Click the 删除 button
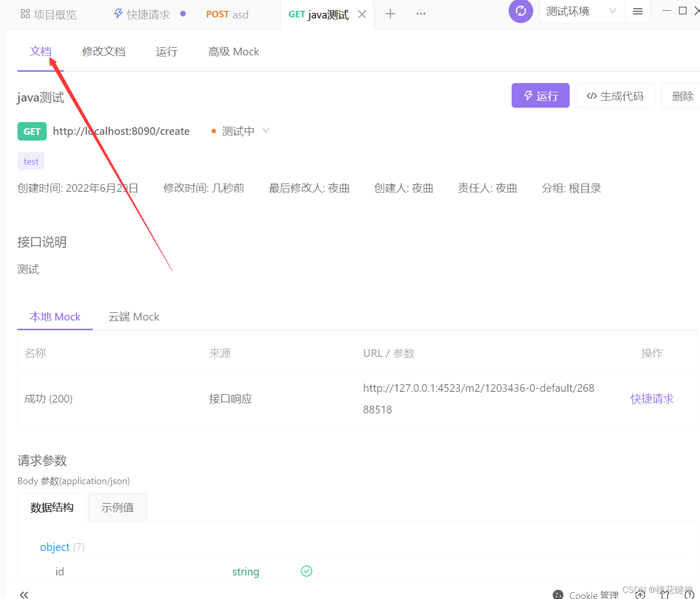 pos(681,95)
